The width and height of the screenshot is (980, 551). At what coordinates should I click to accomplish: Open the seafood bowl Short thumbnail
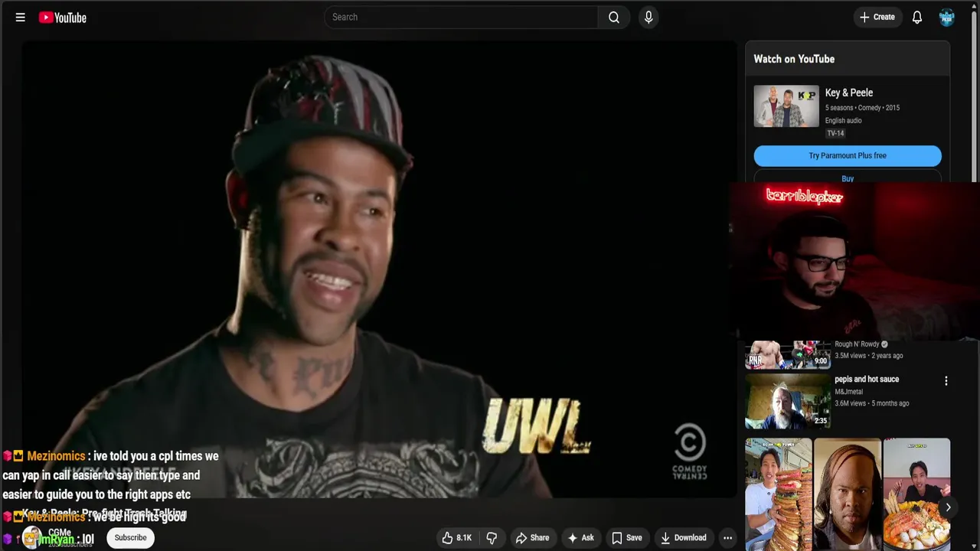tap(916, 494)
